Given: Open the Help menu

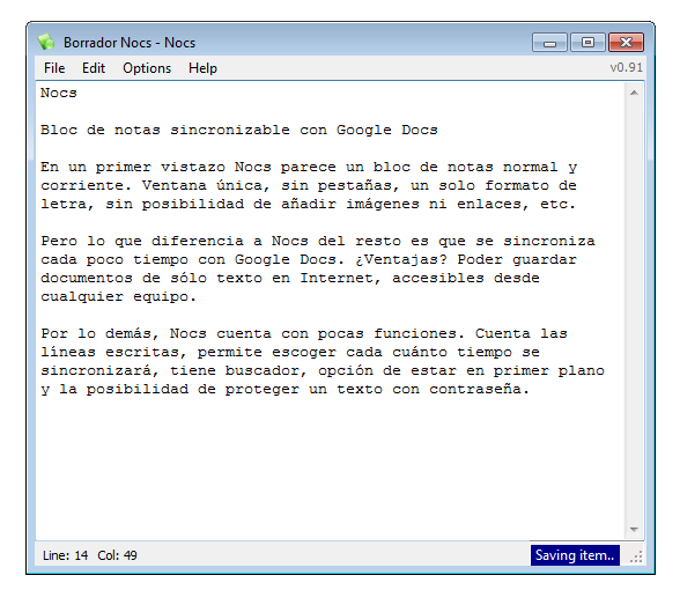Looking at the screenshot, I should pos(203,68).
